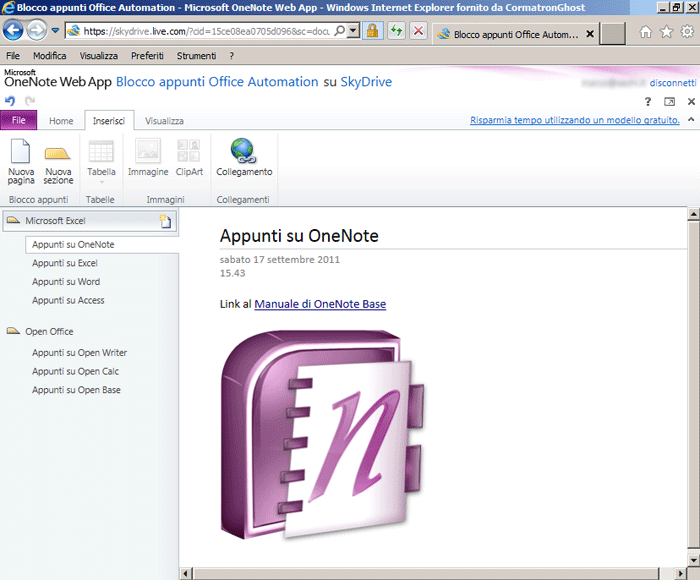Select the Blocco appunti Office Autom browser tab
The height and width of the screenshot is (580, 700).
pos(515,34)
